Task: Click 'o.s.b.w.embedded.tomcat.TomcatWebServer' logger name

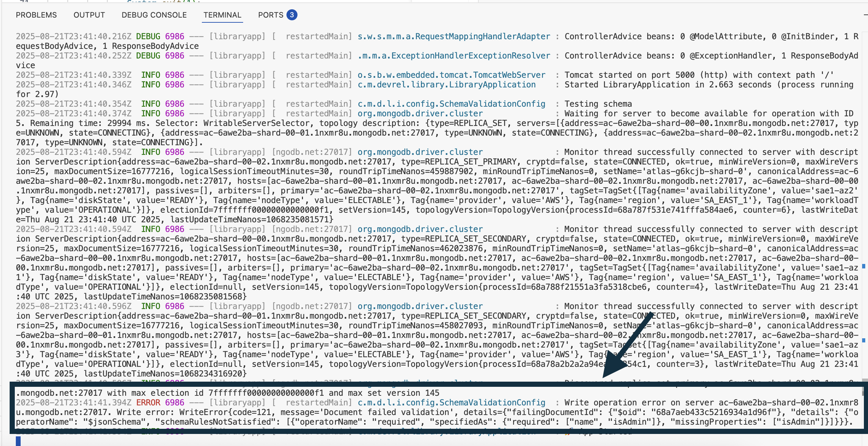Action: [x=452, y=75]
